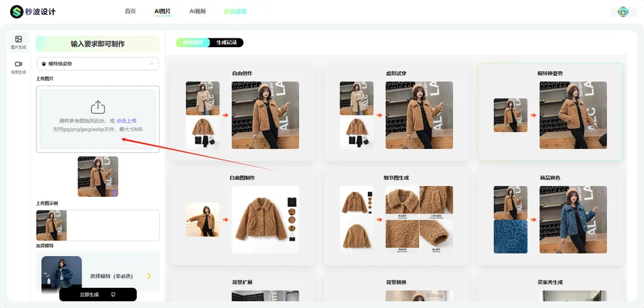Screen dimensions: 644x308
Task: Click the uploaded model photo thumbnail
Action: 98,176
